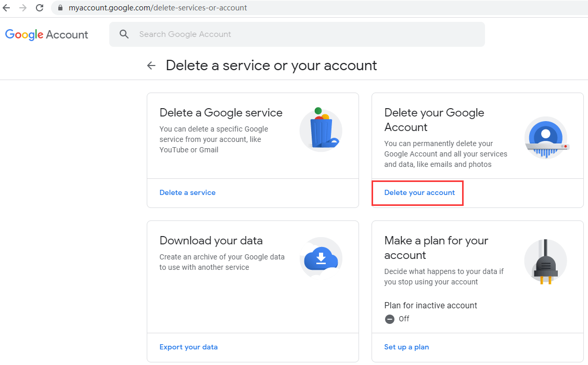The width and height of the screenshot is (588, 365).
Task: Go back using arrow beside page title
Action: [x=151, y=66]
